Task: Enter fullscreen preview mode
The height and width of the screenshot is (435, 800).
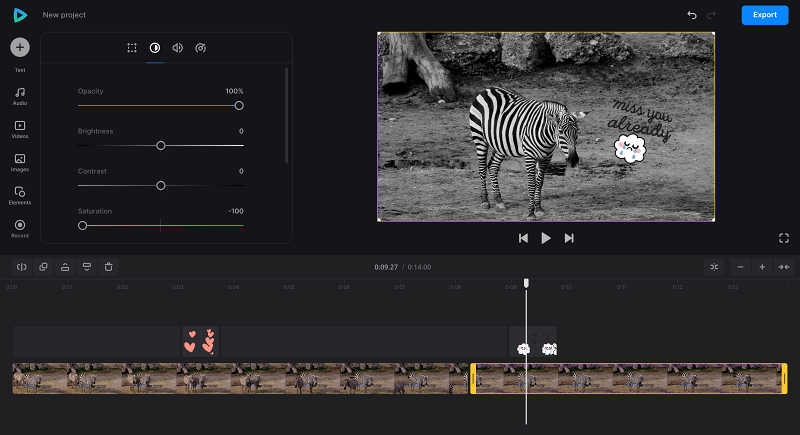Action: pyautogui.click(x=784, y=238)
